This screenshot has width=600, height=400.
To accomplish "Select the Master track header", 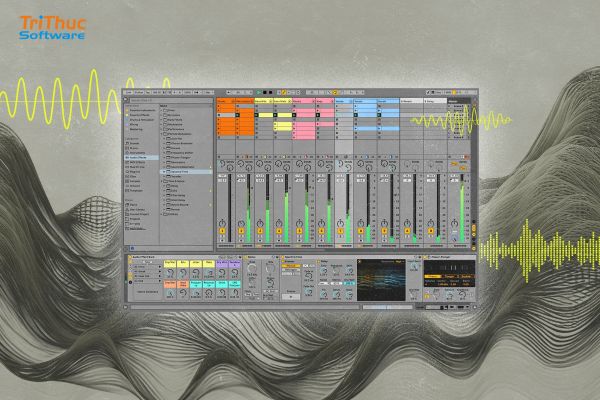I will 458,101.
